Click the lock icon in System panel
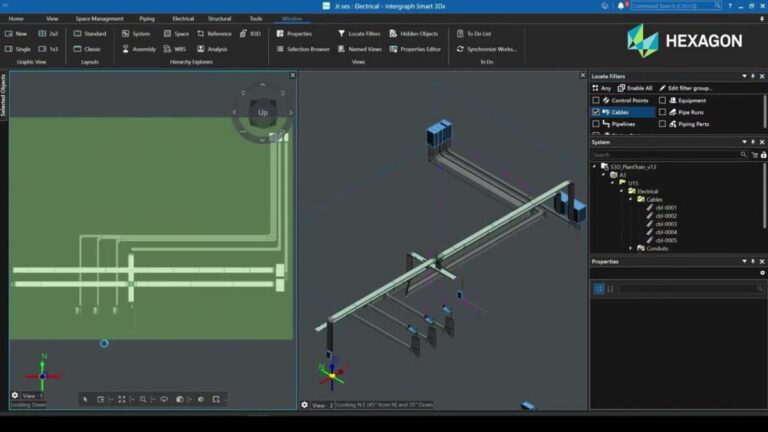 763,155
